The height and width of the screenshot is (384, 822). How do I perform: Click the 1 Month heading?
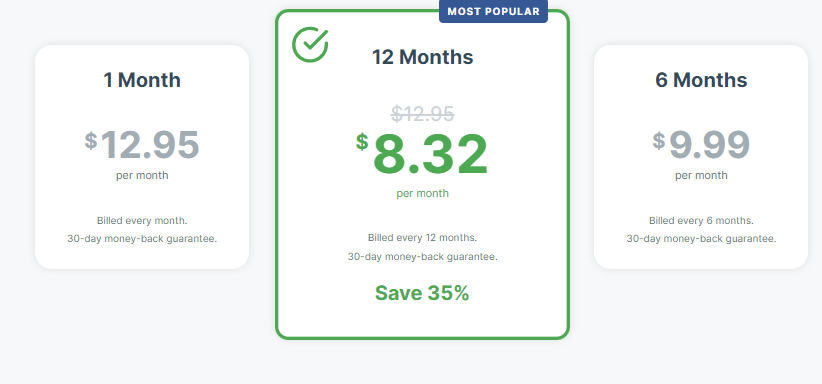(x=142, y=80)
